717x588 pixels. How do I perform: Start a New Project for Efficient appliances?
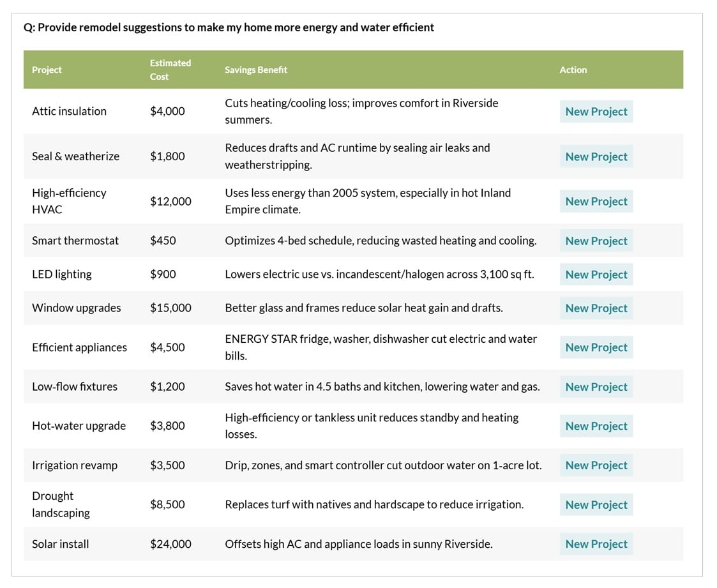pos(595,347)
